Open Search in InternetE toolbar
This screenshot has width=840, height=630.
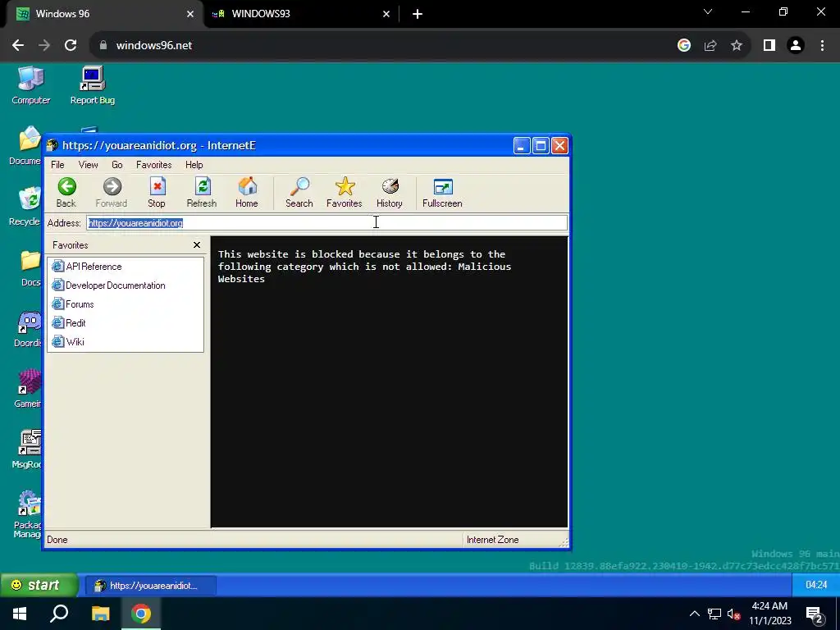[299, 192]
